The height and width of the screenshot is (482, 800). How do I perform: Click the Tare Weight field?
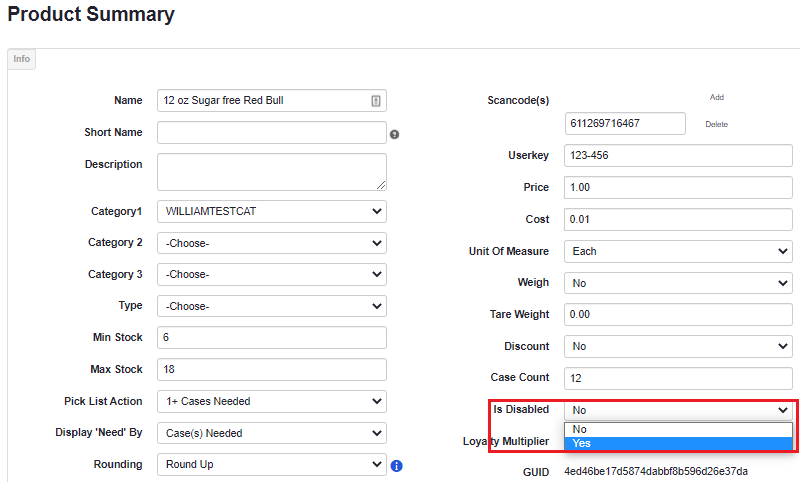678,315
